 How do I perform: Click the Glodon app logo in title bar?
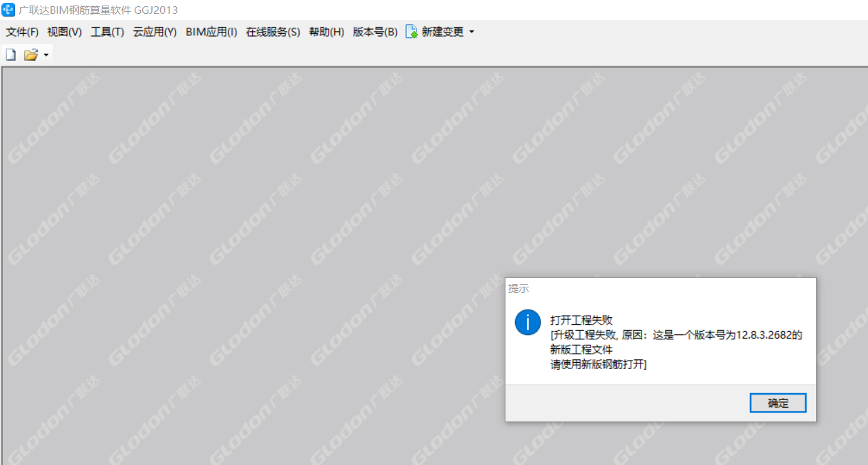tap(8, 10)
